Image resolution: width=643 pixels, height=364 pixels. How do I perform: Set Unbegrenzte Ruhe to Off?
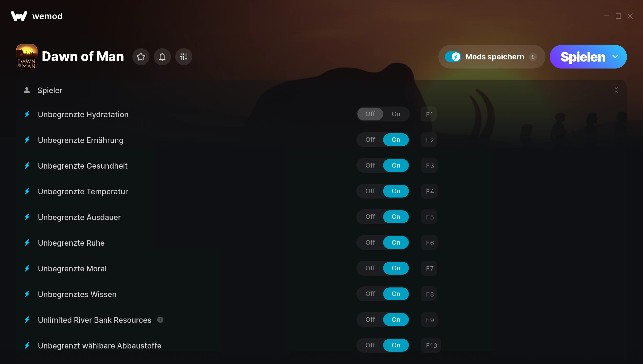click(370, 242)
